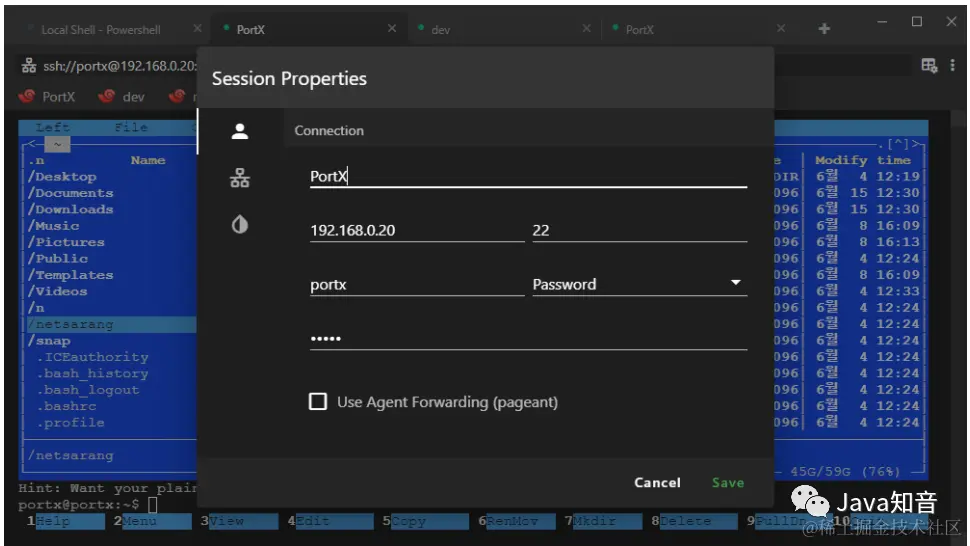Click the 6 RenMov function key button

[517, 521]
